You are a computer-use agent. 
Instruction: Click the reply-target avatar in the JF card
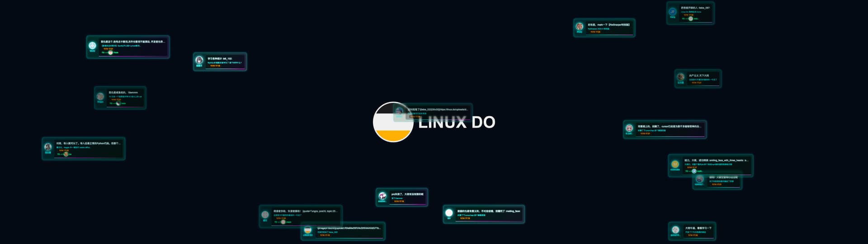pyautogui.click(x=690, y=19)
